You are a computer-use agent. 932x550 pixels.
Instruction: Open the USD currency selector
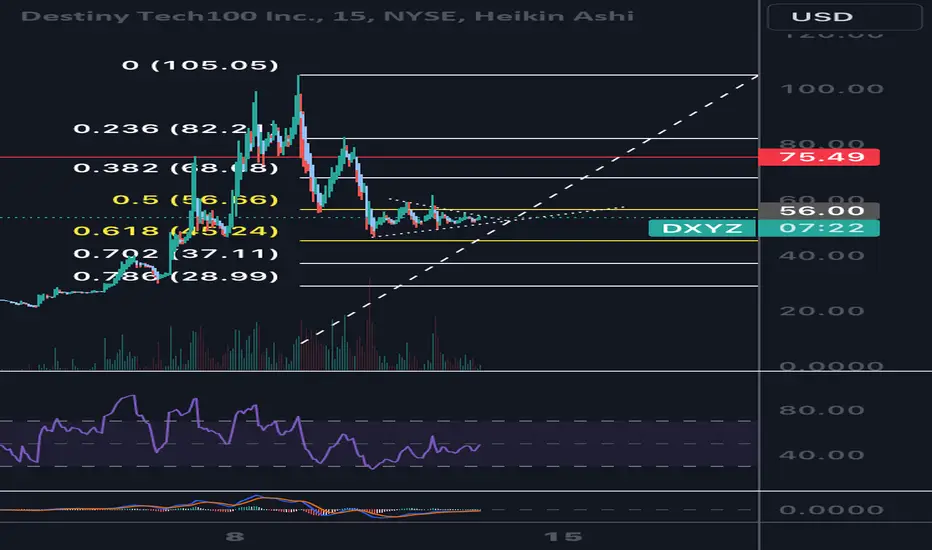845,17
